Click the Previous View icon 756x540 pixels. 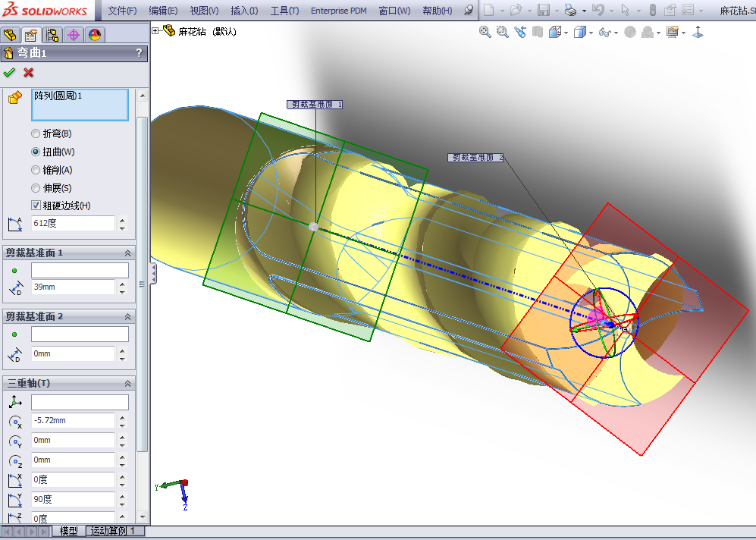tap(519, 32)
